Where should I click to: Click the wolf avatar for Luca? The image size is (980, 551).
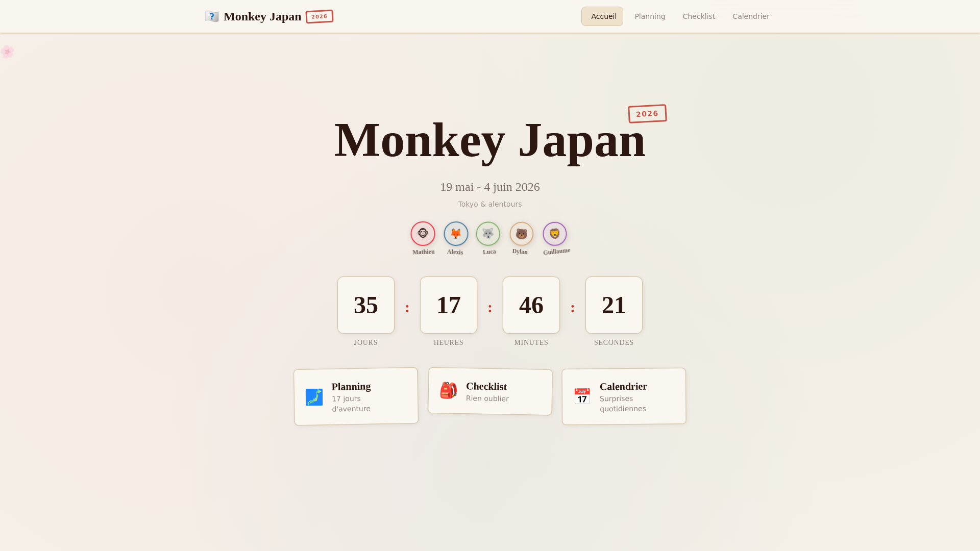488,234
